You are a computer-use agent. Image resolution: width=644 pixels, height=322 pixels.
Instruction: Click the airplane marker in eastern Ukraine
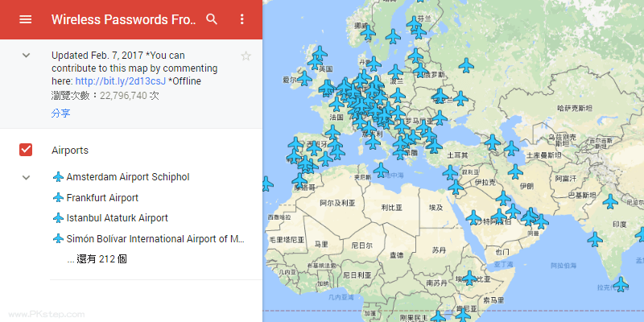tap(460, 98)
